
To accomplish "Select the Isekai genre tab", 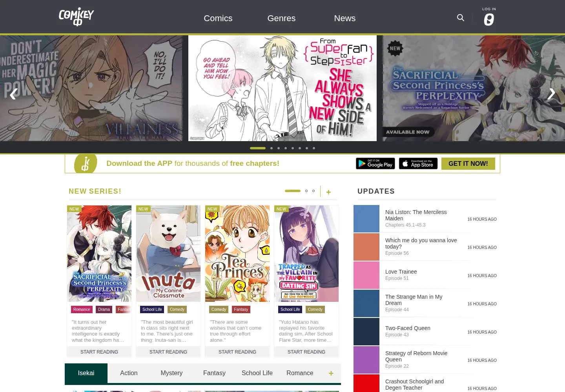I will pyautogui.click(x=86, y=373).
